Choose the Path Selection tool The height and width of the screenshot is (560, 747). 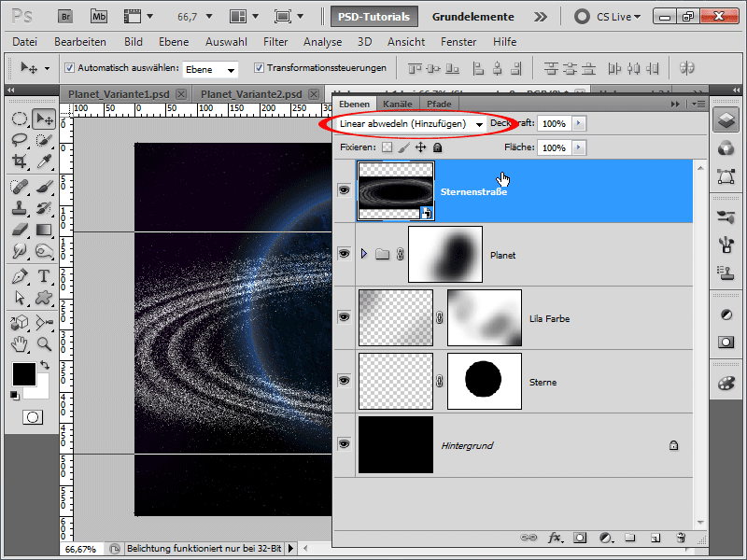click(19, 298)
